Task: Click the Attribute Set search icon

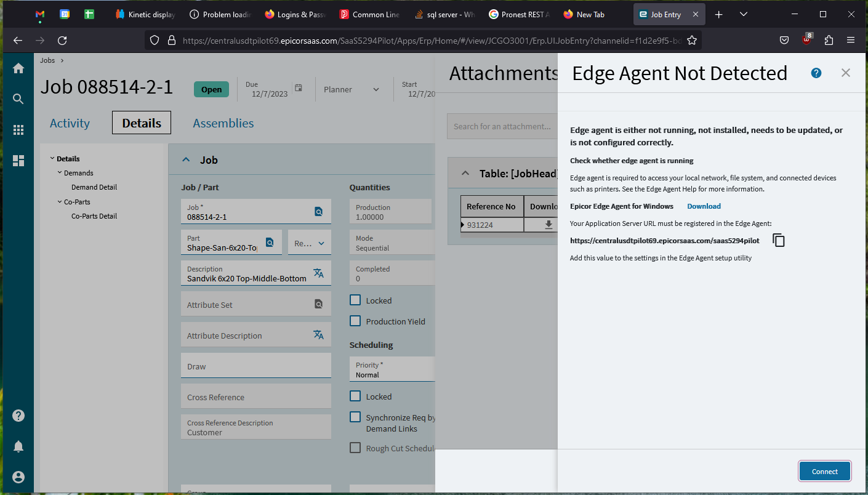Action: tap(318, 304)
